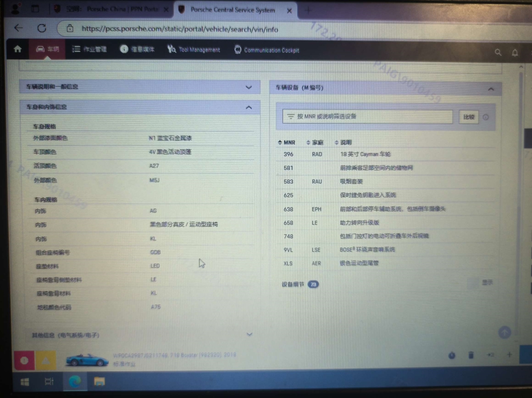Expand the 车辆说明和一般信息 section
Viewport: 532px width, 398px height.
pos(140,87)
